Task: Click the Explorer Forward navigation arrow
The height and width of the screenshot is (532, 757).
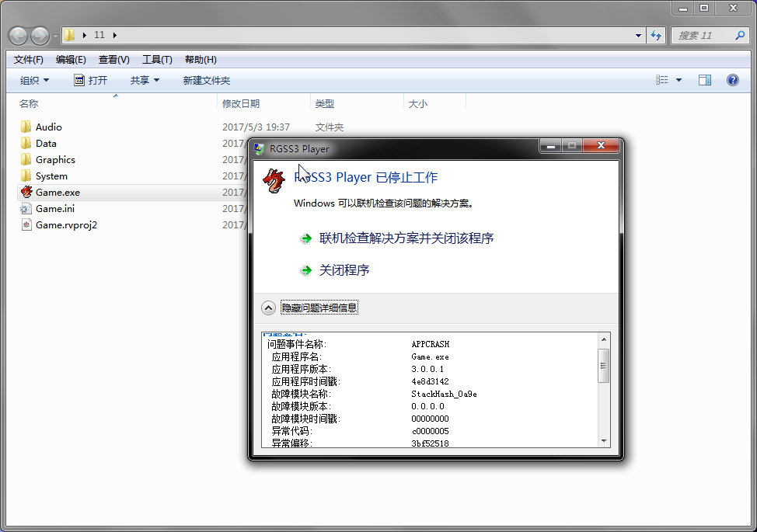Action: tap(40, 35)
